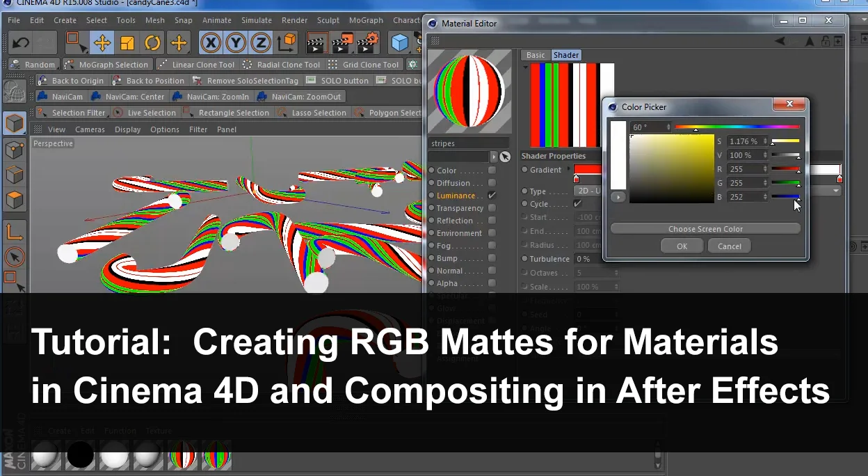
Task: Open viewport Display menu
Action: tap(127, 129)
